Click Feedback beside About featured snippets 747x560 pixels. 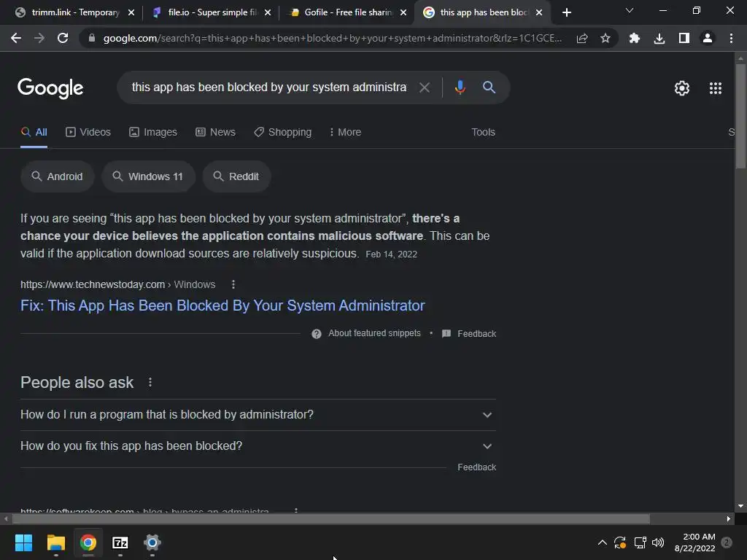pos(476,334)
